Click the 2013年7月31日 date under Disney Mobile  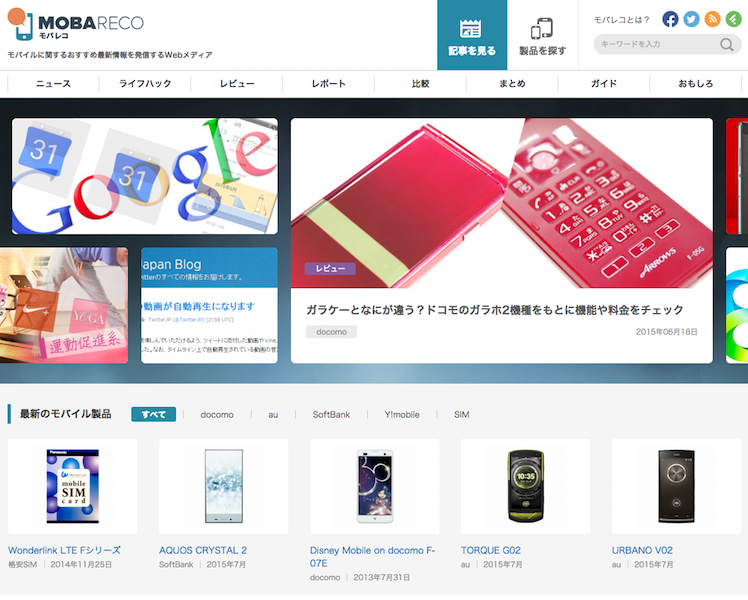[382, 578]
